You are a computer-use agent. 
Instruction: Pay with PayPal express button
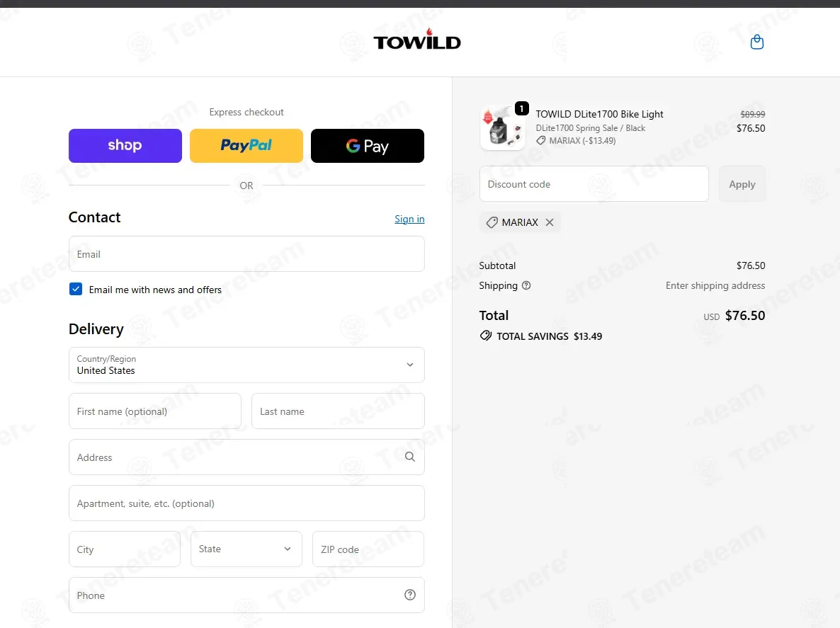coord(246,146)
